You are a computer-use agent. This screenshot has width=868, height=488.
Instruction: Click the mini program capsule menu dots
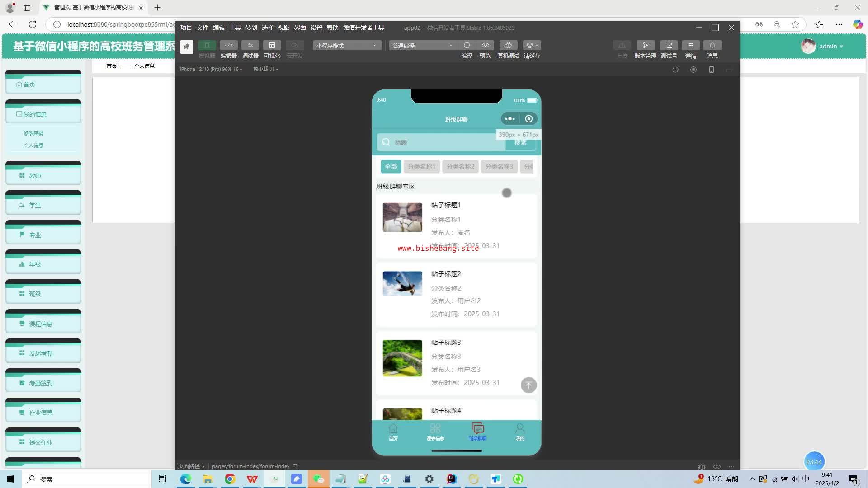pos(510,119)
